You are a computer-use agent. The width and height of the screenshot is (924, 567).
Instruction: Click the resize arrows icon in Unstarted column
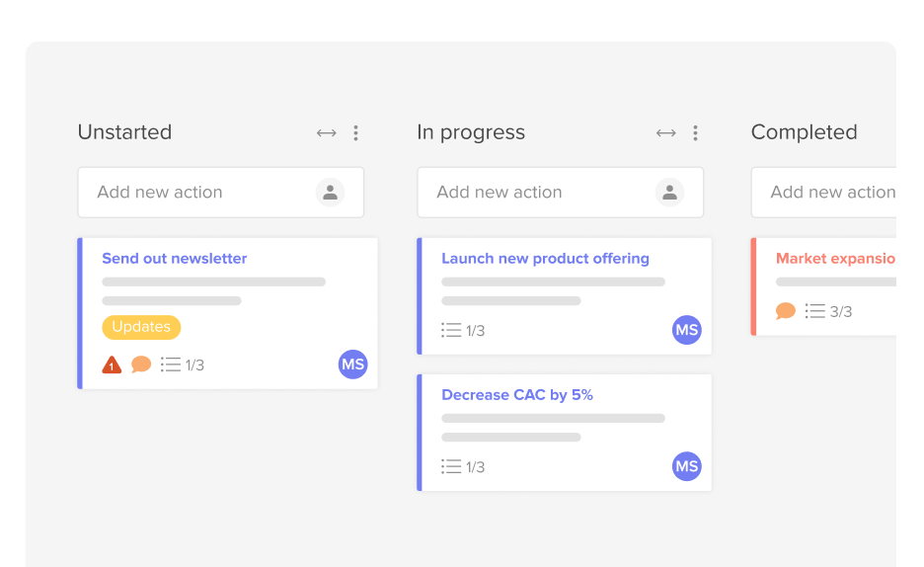tap(326, 133)
